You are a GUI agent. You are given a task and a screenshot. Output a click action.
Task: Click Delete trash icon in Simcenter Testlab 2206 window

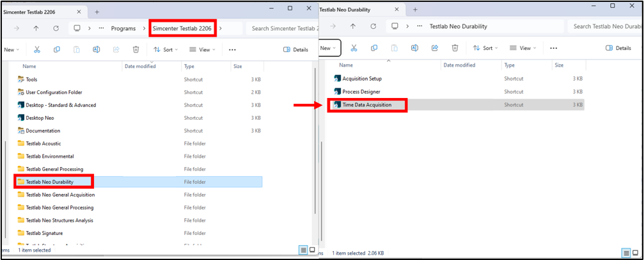pyautogui.click(x=136, y=49)
